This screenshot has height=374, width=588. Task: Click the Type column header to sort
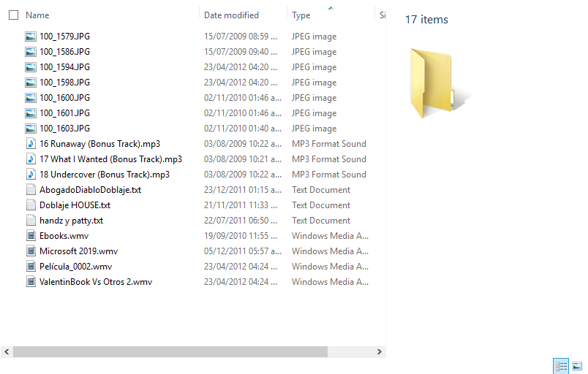pos(301,15)
